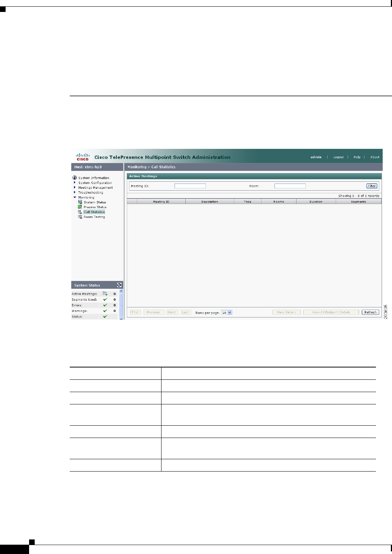Image resolution: width=392 pixels, height=554 pixels.
Task: Click the Warnings green checkmark
Action: coord(105,310)
